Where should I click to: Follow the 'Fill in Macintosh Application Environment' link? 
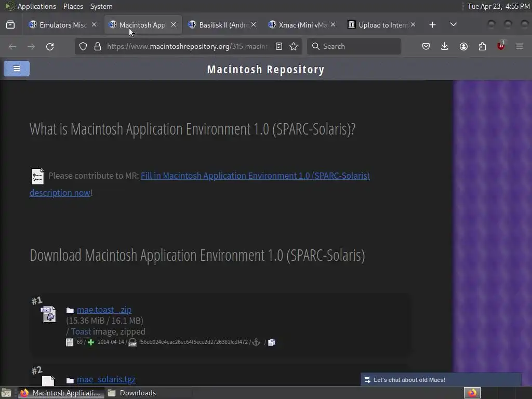[255, 176]
